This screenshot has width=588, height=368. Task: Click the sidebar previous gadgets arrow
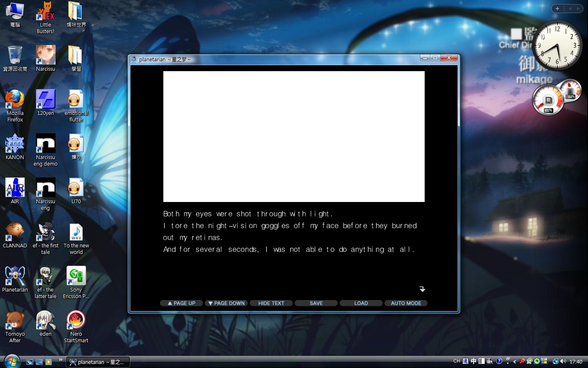pos(570,8)
